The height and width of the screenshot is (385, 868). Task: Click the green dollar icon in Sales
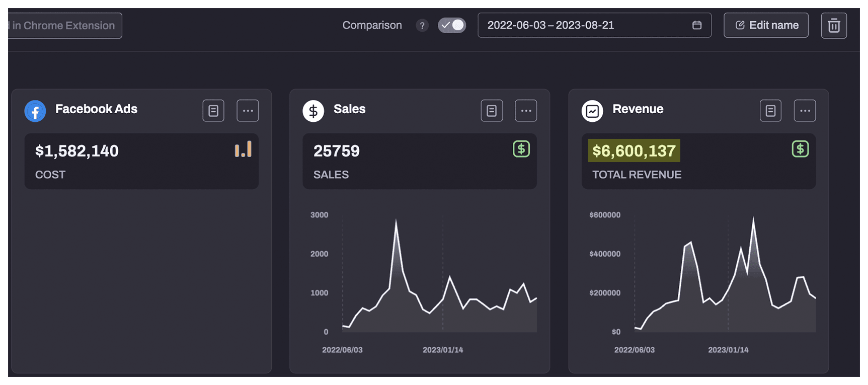click(x=521, y=149)
